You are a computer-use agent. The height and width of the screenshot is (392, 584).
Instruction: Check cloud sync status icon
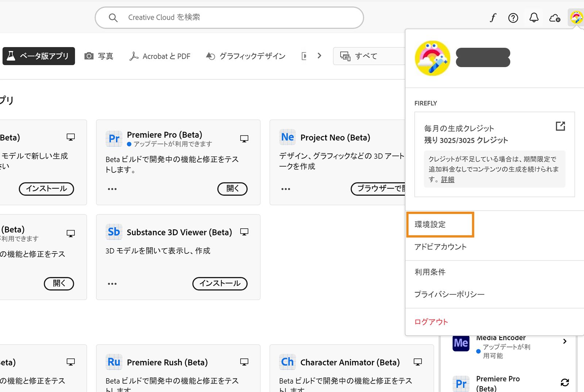(x=555, y=18)
